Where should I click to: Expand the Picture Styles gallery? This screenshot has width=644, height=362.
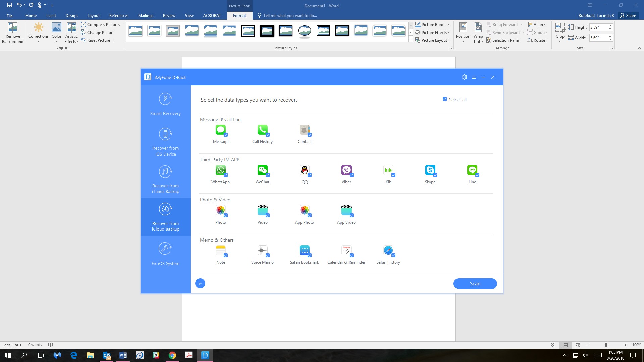(x=411, y=39)
